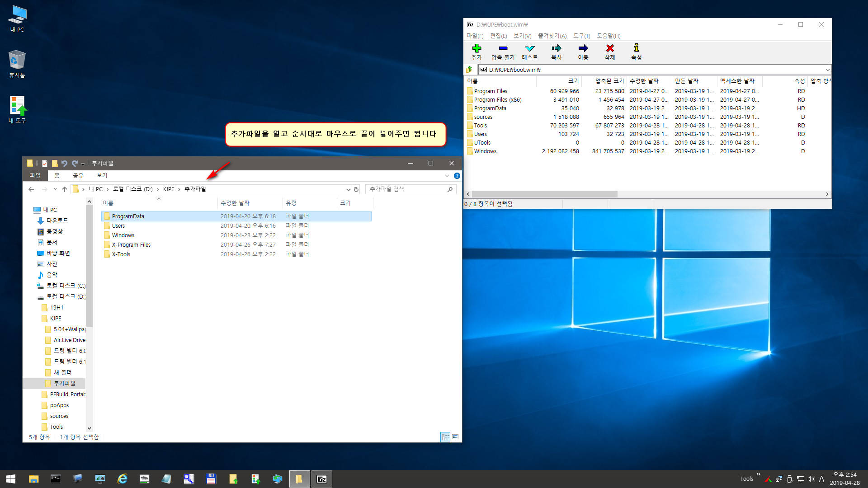Open the Windows Start button

click(x=11, y=479)
